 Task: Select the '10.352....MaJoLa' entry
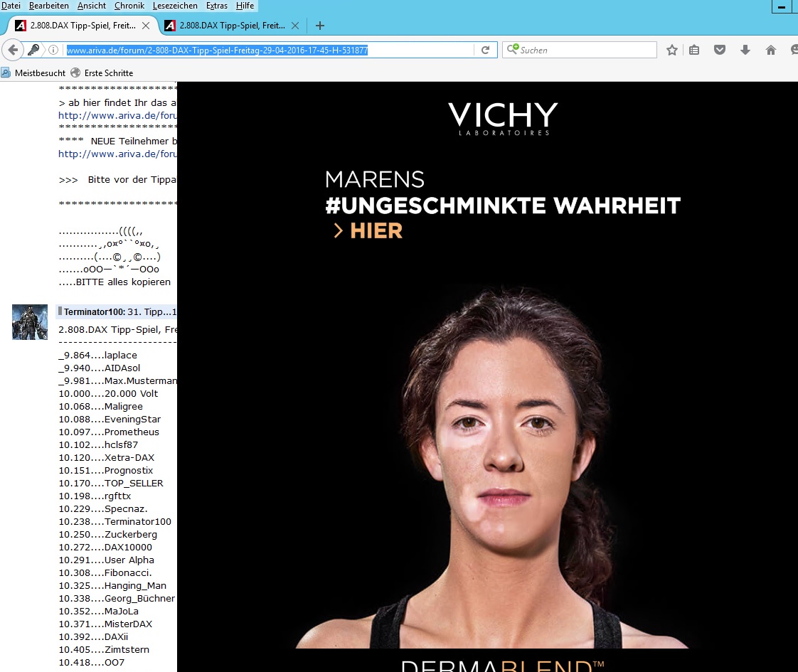pos(99,611)
